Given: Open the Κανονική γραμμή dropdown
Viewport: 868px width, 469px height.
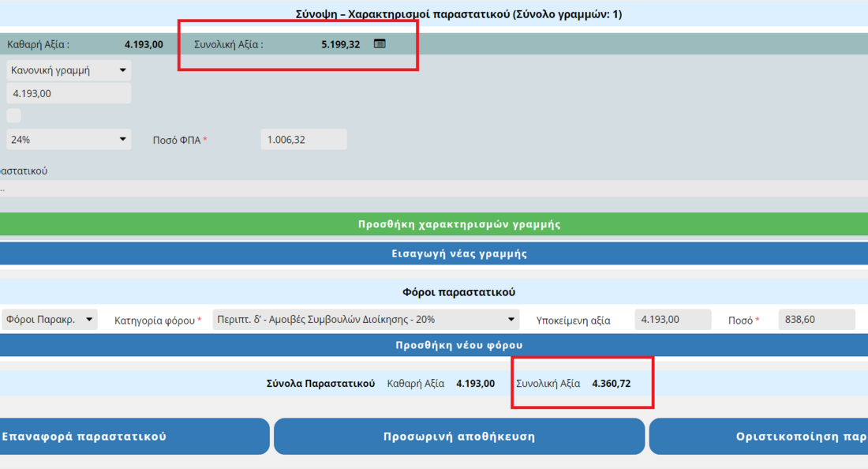Looking at the screenshot, I should tap(69, 70).
